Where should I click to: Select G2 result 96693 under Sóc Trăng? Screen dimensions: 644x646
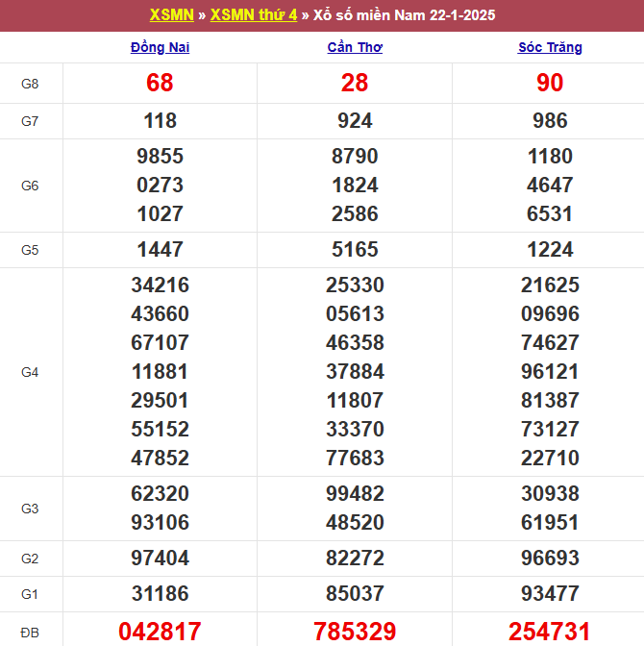tap(550, 559)
